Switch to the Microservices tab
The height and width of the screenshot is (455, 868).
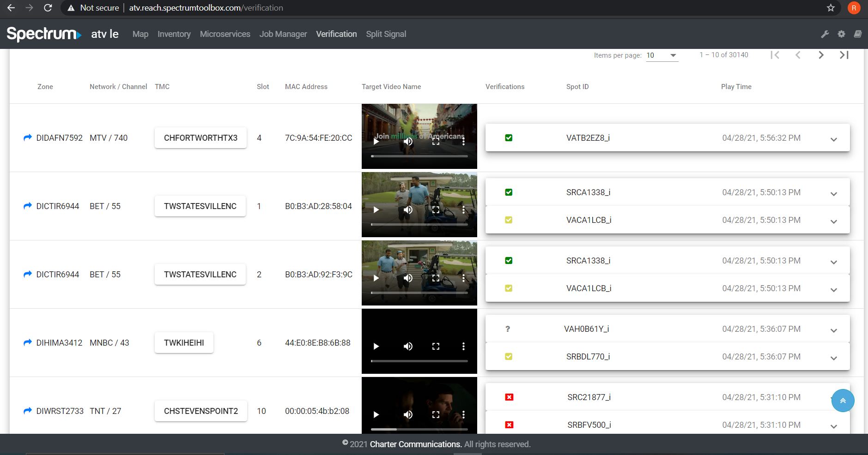tap(225, 34)
